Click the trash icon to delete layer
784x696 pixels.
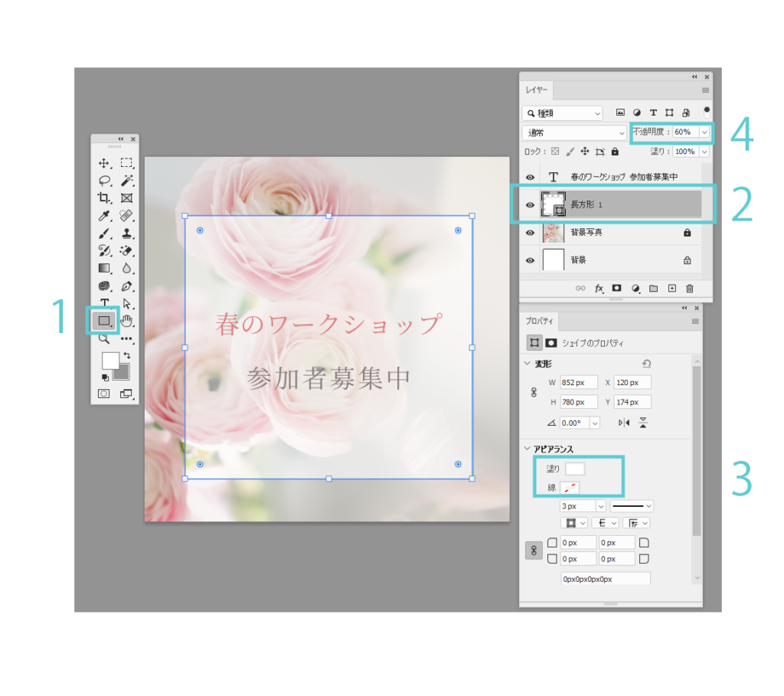(689, 289)
